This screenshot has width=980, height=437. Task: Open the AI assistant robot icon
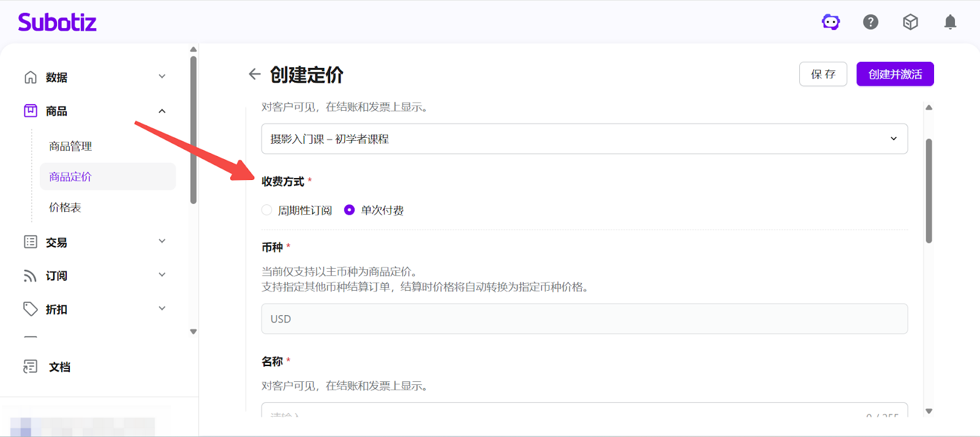(831, 23)
